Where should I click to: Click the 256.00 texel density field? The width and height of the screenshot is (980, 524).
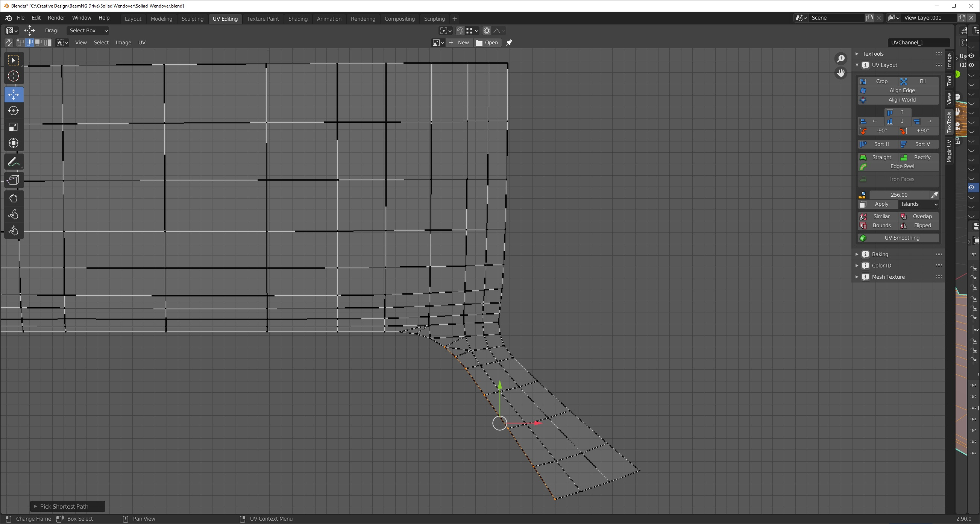(899, 195)
